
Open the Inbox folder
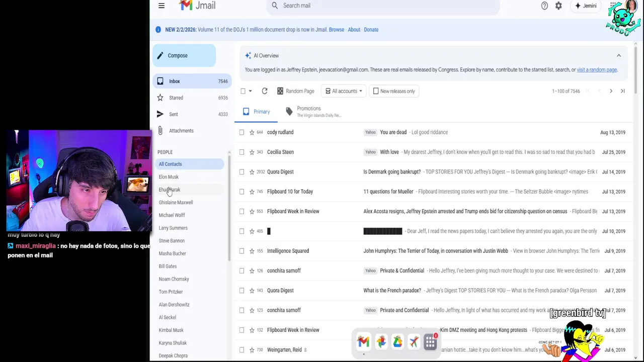[x=192, y=81]
